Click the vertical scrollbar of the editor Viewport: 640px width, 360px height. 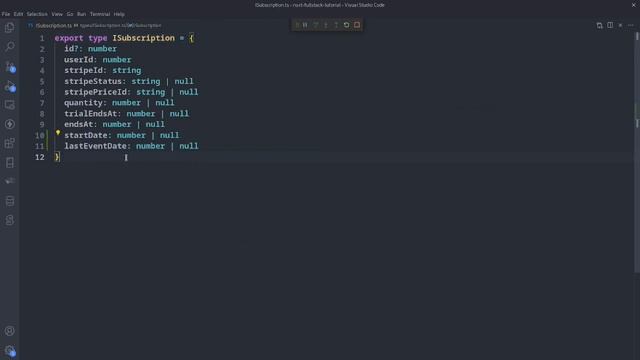(637, 151)
